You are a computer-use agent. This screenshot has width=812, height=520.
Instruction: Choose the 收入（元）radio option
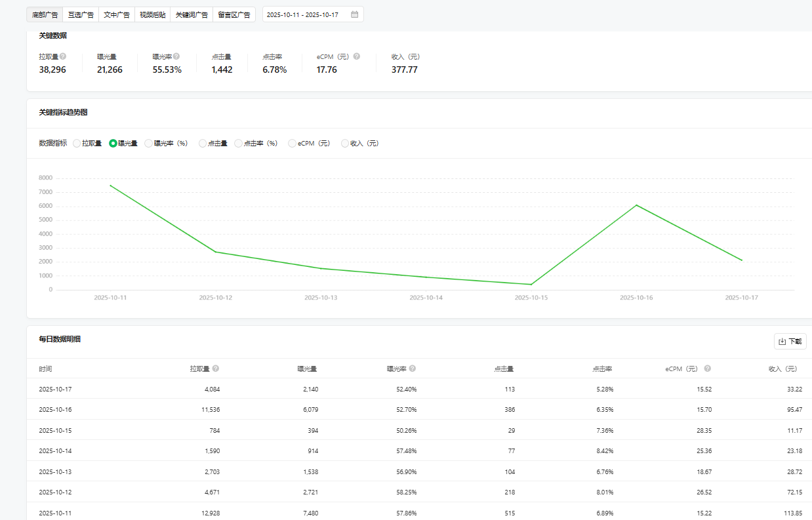[345, 144]
